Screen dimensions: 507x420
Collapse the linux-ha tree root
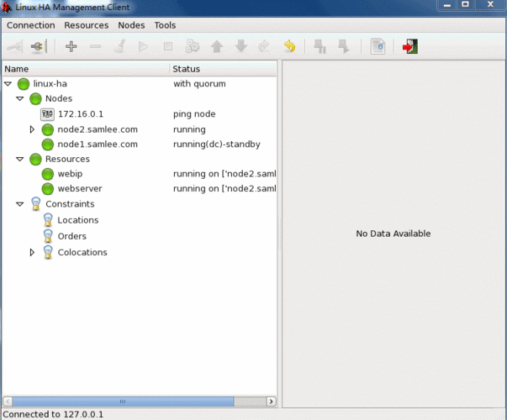point(8,84)
